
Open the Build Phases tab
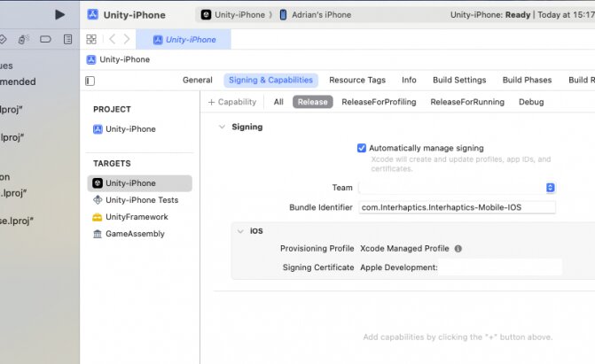coord(527,80)
